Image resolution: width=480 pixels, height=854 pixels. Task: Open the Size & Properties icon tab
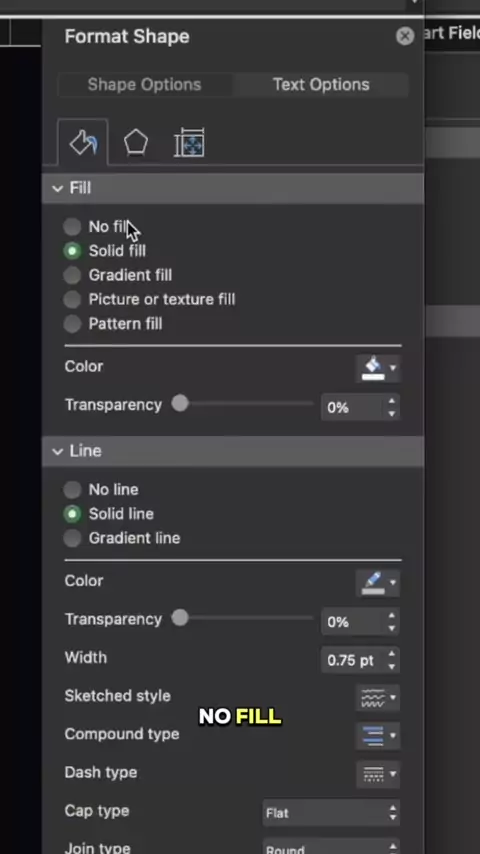pos(189,143)
